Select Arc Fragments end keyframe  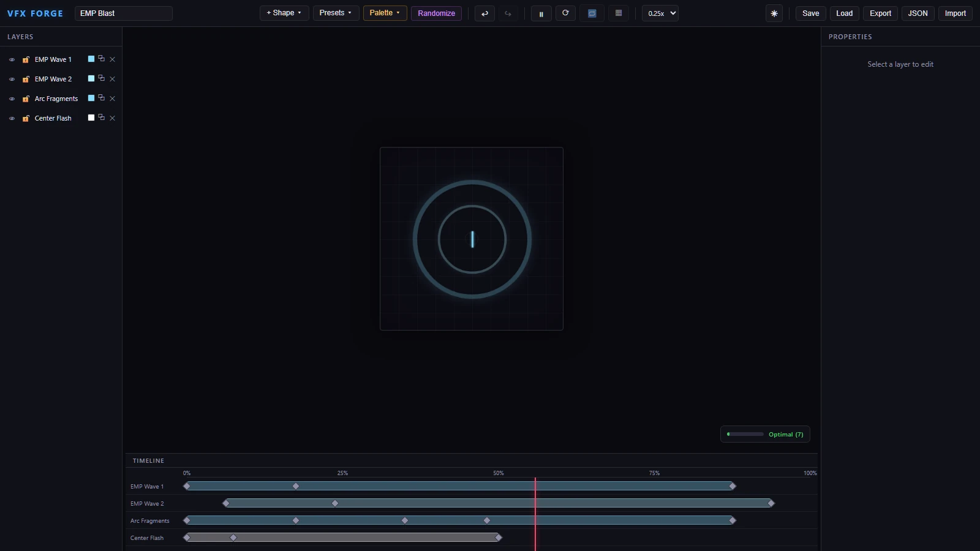[733, 520]
